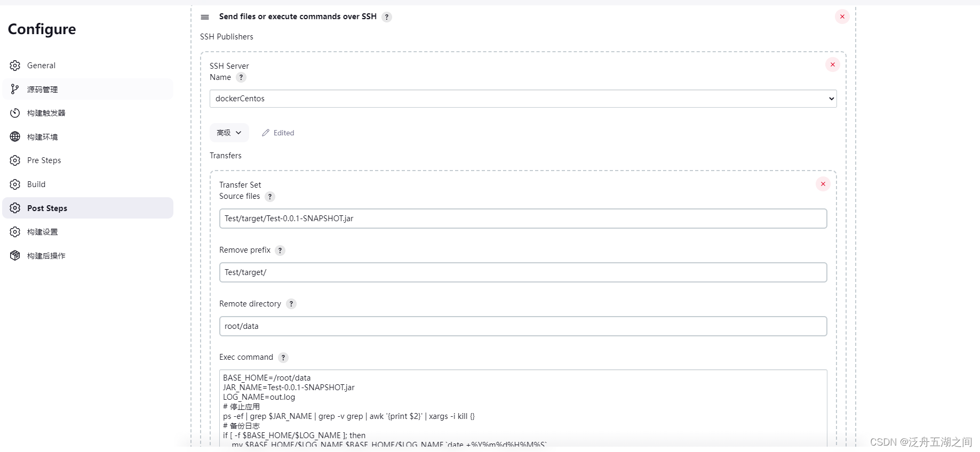
Task: Click into the Exec command textarea
Action: [523, 408]
